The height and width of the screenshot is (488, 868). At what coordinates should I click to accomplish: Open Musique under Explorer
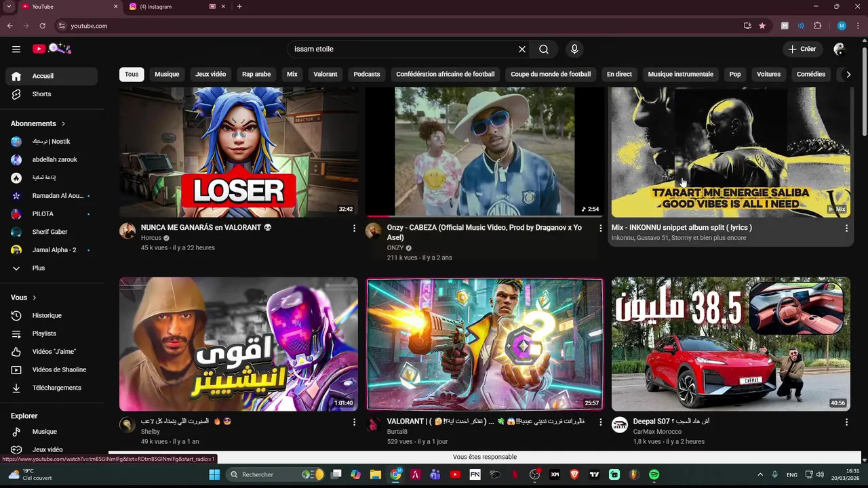point(52,432)
